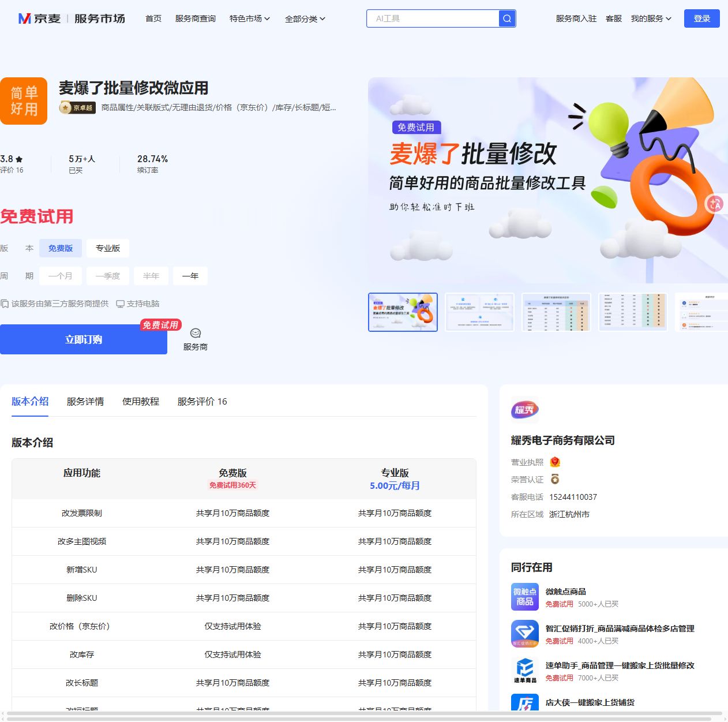Open the 速单助手 app icon

525,671
